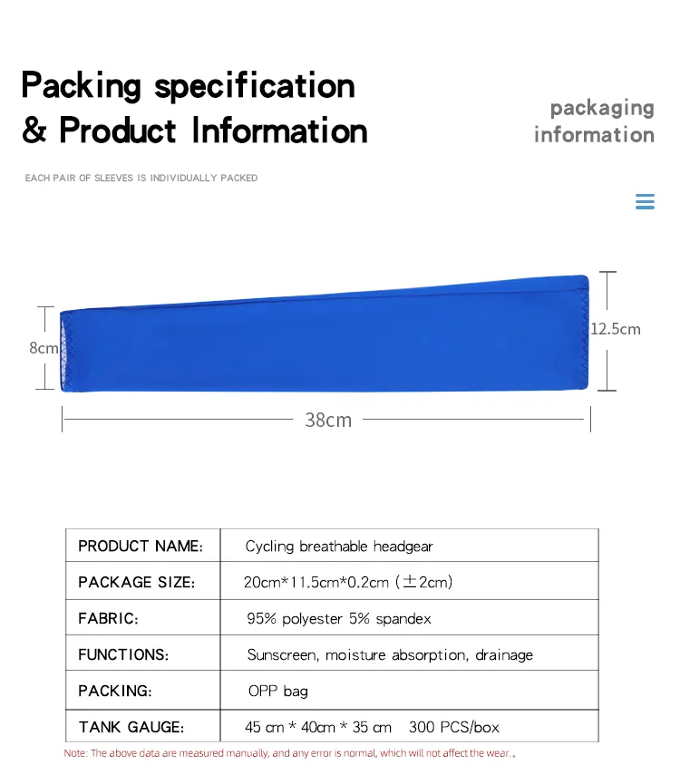This screenshot has width=680, height=784.
Task: Click the "FUNCTIONS:" row label
Action: pyautogui.click(x=123, y=654)
